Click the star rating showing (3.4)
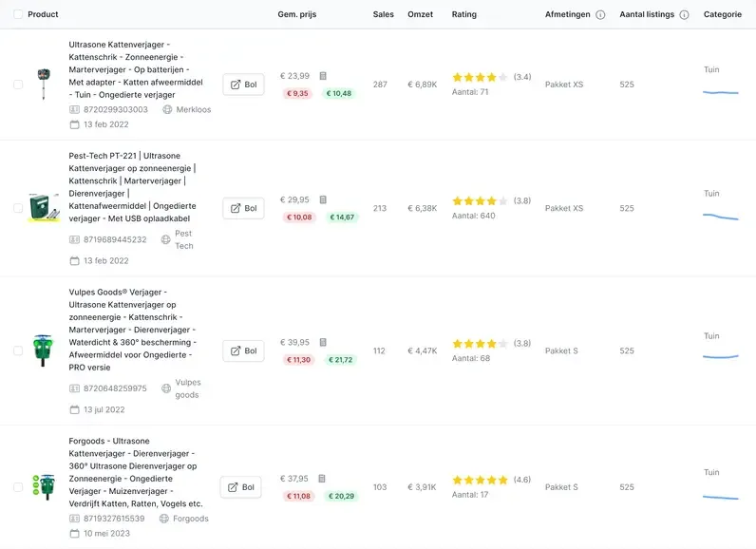Viewport: 756px width, 549px height. (480, 77)
